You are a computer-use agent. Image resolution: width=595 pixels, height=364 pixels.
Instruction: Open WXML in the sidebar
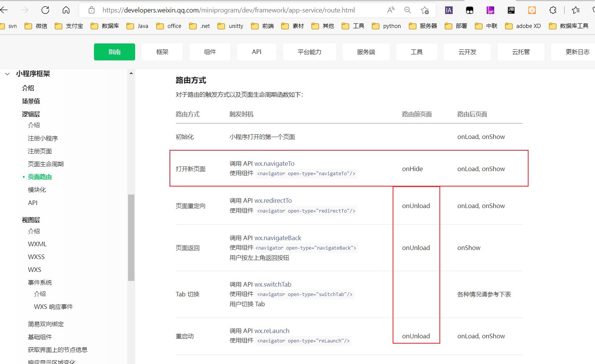[37, 244]
